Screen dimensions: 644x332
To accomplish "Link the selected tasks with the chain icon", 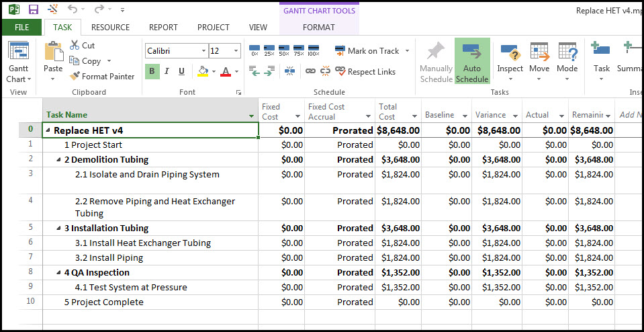I will (x=310, y=71).
